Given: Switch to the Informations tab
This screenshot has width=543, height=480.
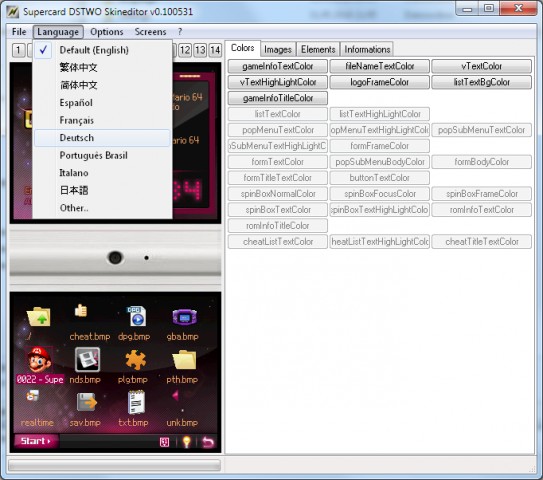Looking at the screenshot, I should click(x=367, y=50).
